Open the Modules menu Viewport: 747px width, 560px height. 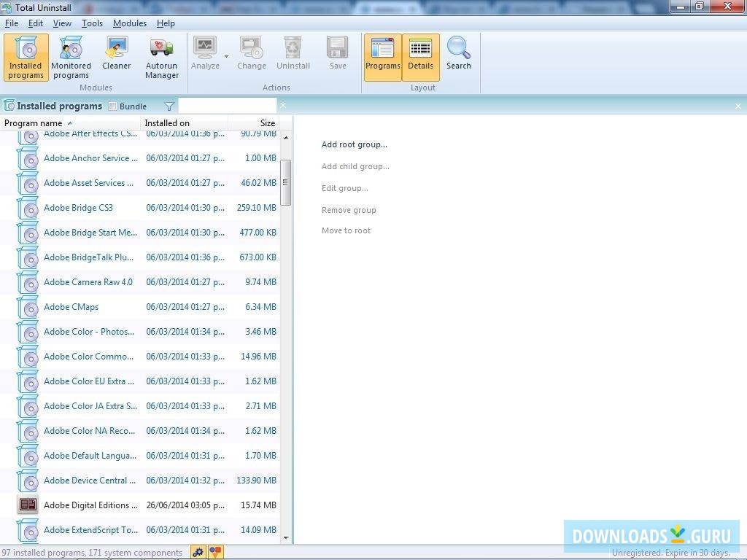point(130,23)
